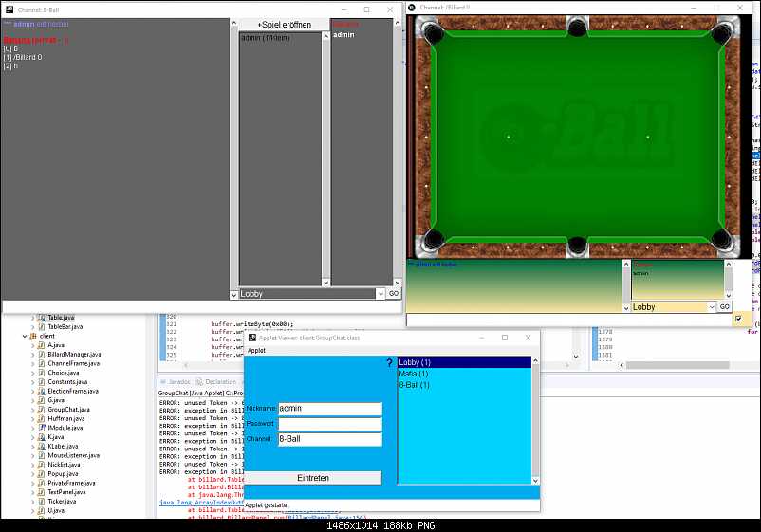Click the Javadoc tab icon
The width and height of the screenshot is (761, 532).
pos(162,382)
